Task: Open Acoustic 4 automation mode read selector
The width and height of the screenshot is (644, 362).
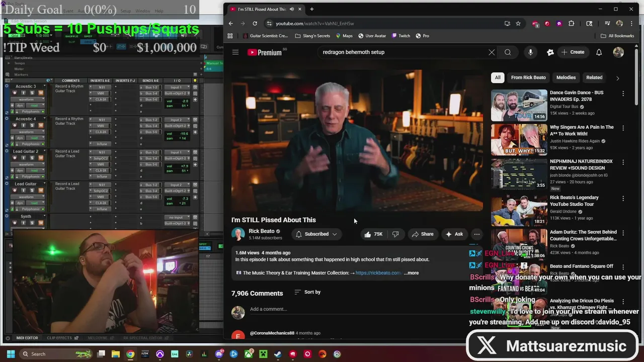Action: (x=34, y=138)
